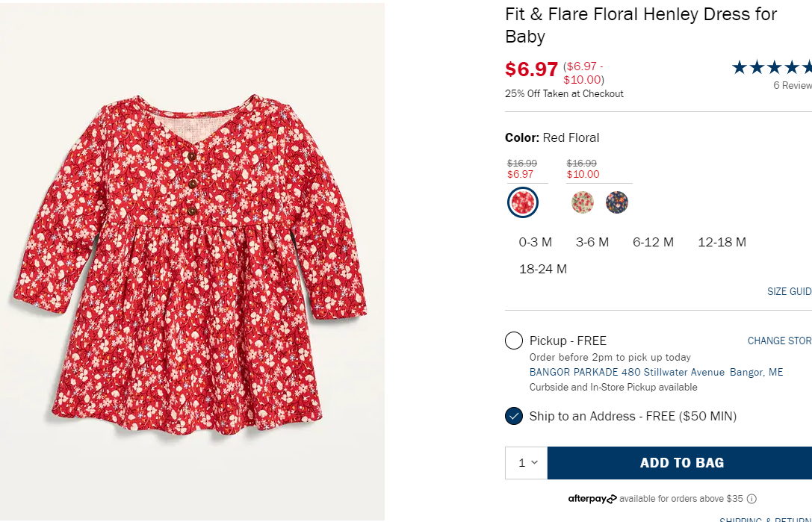Click the afterpay logo
Viewport: 812px width, 522px height.
click(592, 499)
